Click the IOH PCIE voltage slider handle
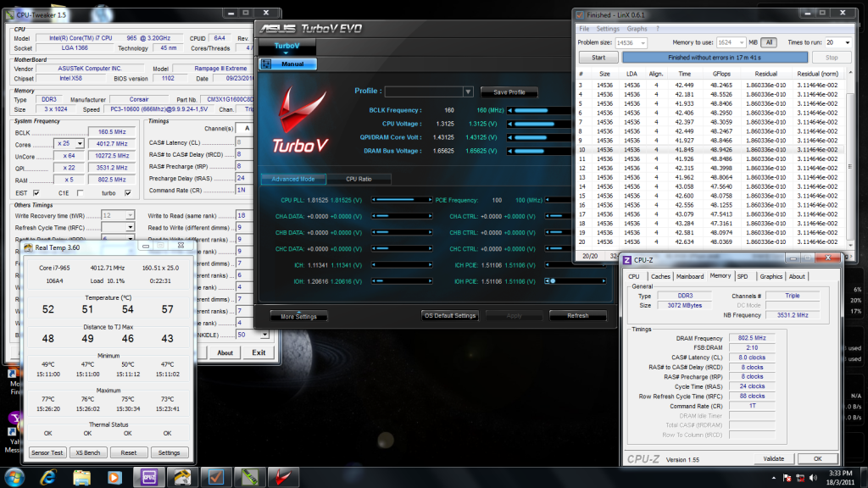 pos(553,281)
